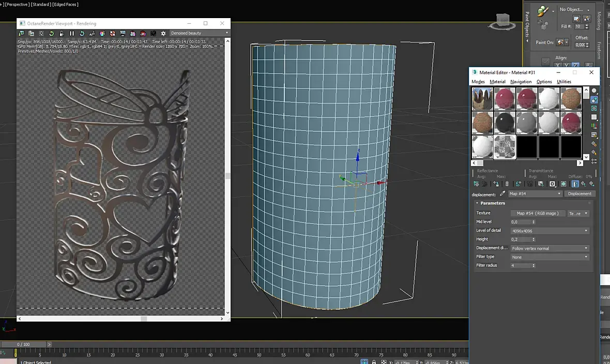Click the Map #54 (RGB image) button

[x=538, y=214]
